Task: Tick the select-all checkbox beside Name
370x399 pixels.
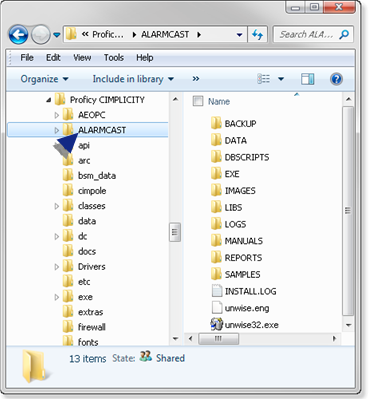Action: (198, 101)
